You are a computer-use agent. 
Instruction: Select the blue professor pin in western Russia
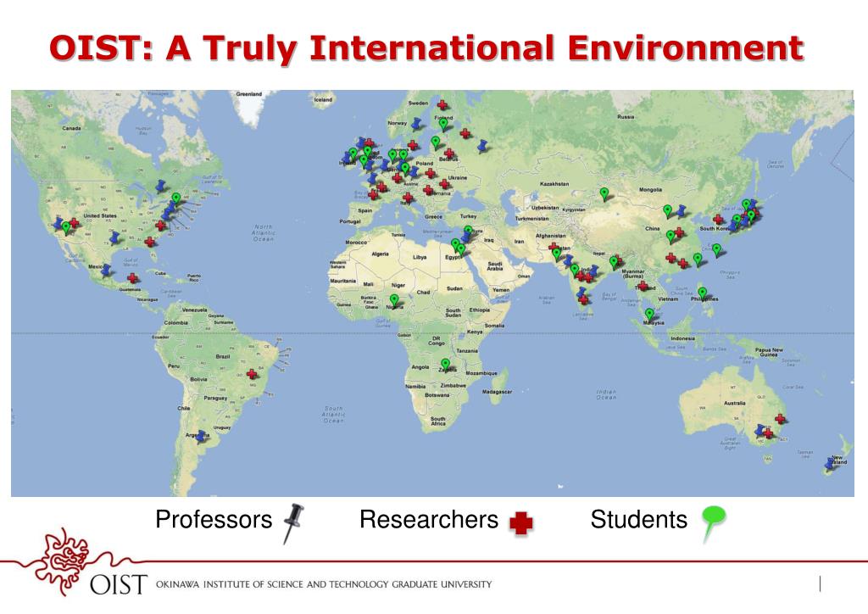(482, 146)
